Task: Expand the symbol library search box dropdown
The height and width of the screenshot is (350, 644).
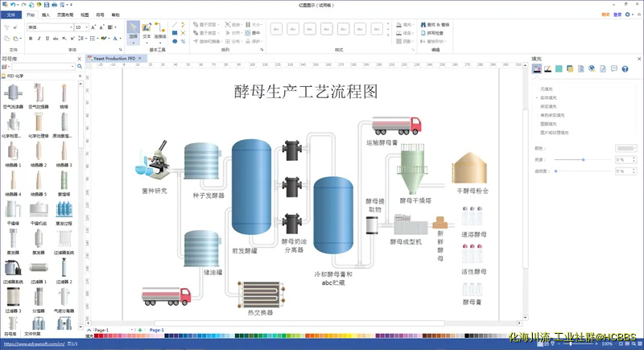Action: click(x=72, y=67)
